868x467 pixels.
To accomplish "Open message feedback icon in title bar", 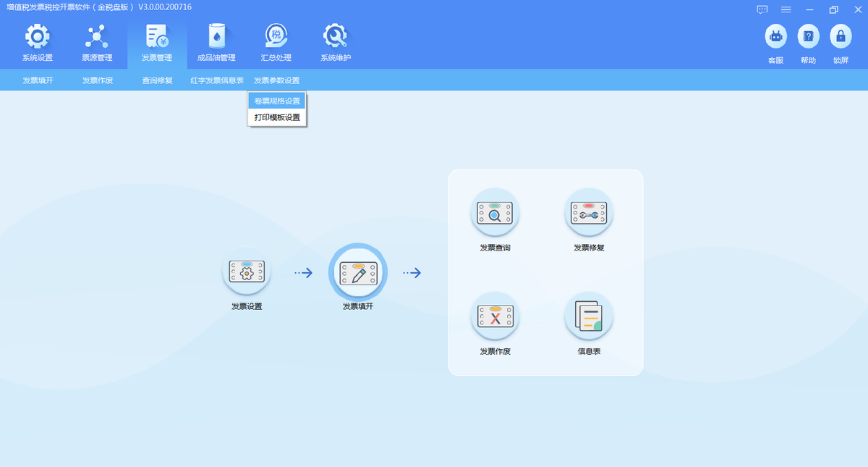I will [x=762, y=9].
